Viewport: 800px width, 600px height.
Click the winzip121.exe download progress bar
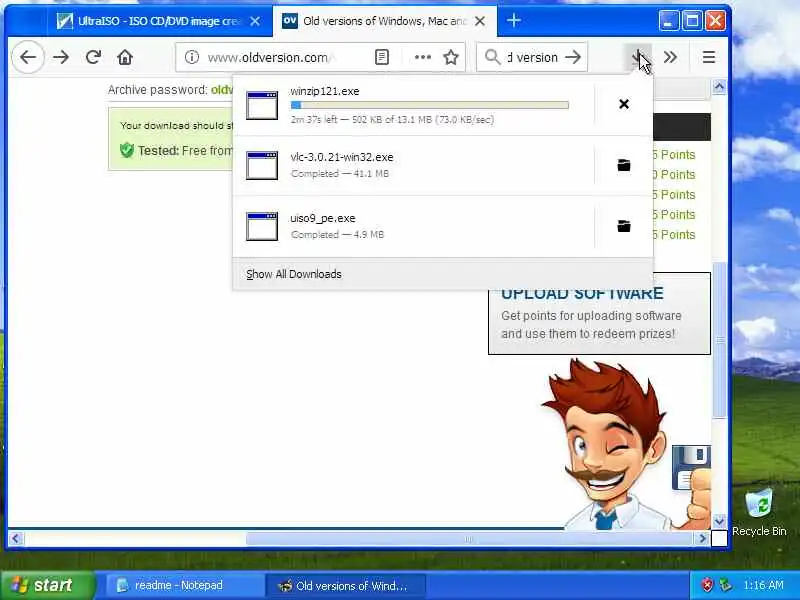(x=430, y=105)
